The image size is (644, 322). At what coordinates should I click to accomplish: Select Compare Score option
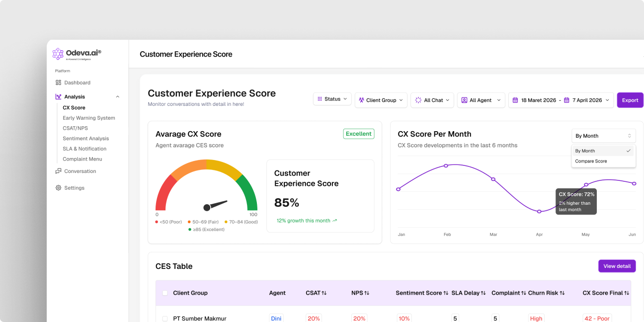coord(603,161)
